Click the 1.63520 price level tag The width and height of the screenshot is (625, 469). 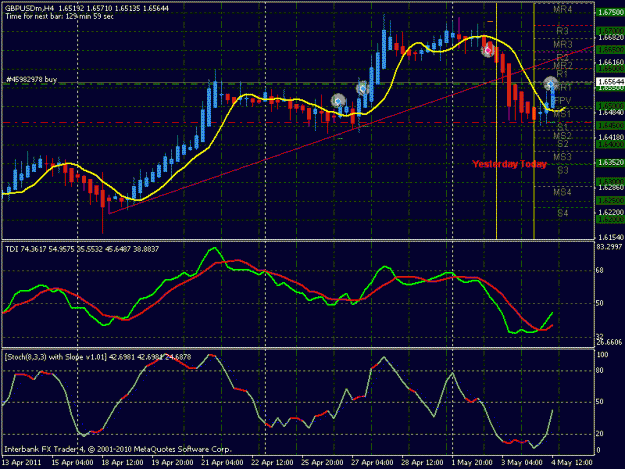[x=610, y=163]
